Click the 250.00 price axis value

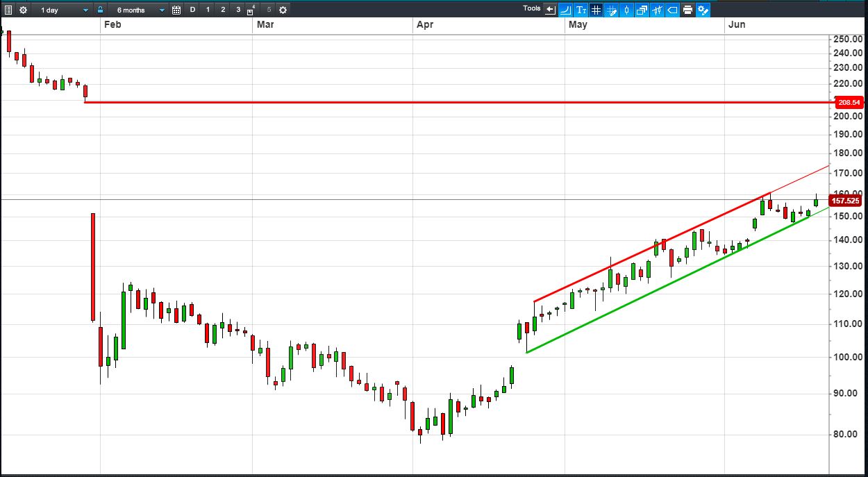pos(848,40)
